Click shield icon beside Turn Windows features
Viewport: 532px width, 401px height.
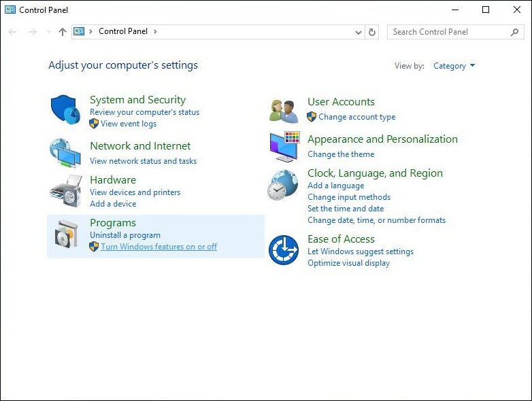coord(94,247)
